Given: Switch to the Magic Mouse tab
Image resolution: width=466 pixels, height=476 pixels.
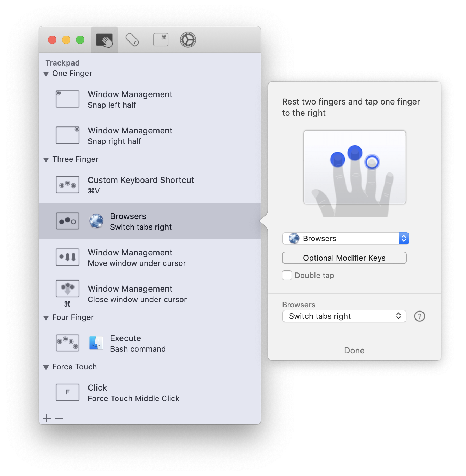Looking at the screenshot, I should coord(132,40).
